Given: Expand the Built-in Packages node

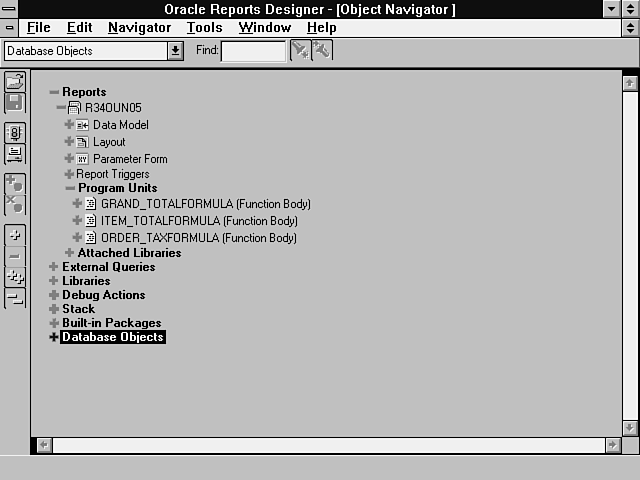Looking at the screenshot, I should [54, 323].
